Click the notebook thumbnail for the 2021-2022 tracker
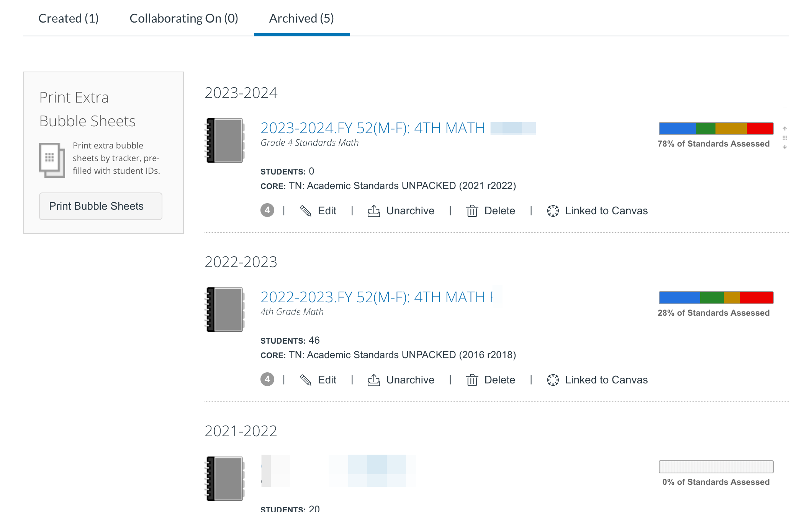 pos(225,479)
